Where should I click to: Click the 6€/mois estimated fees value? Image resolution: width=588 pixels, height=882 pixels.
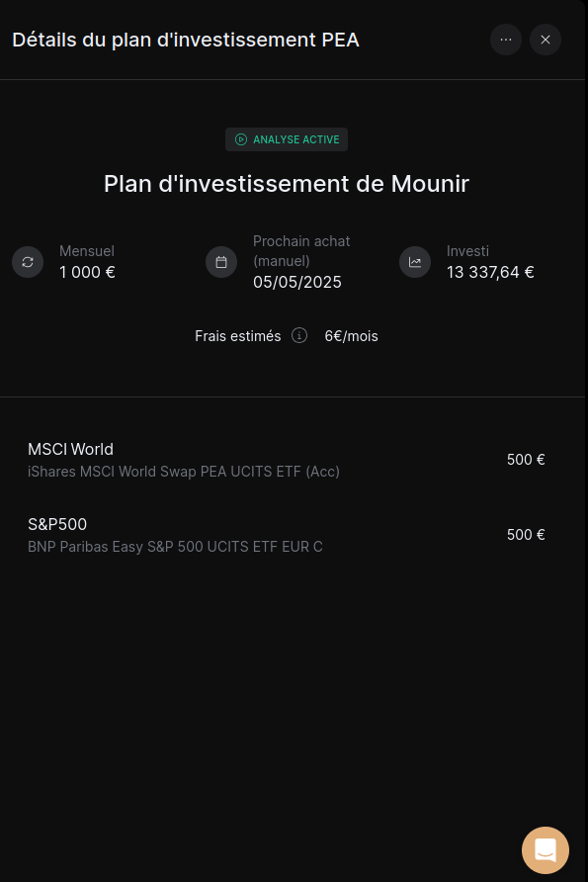[352, 336]
